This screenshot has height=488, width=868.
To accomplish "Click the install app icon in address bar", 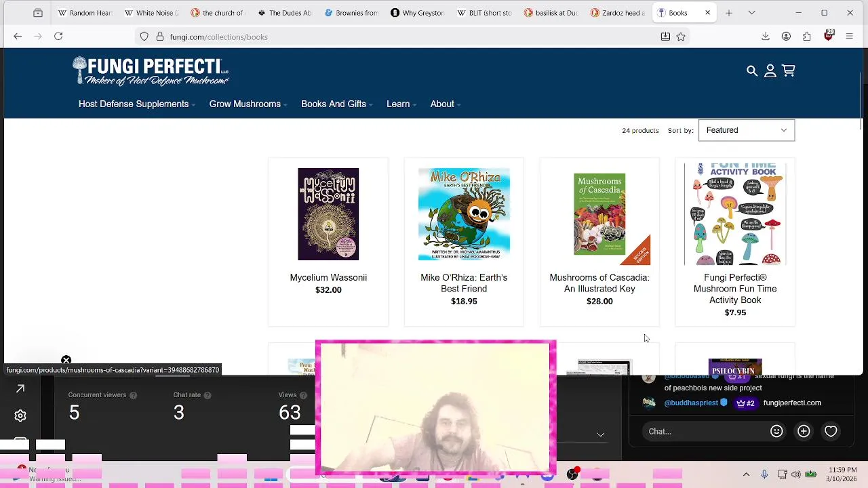I will coord(665,37).
